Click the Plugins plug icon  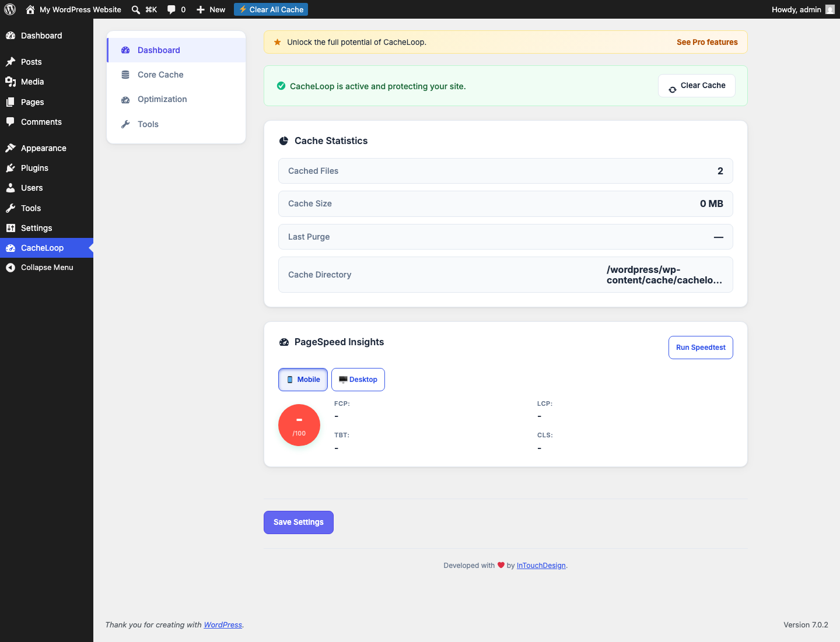(x=10, y=168)
